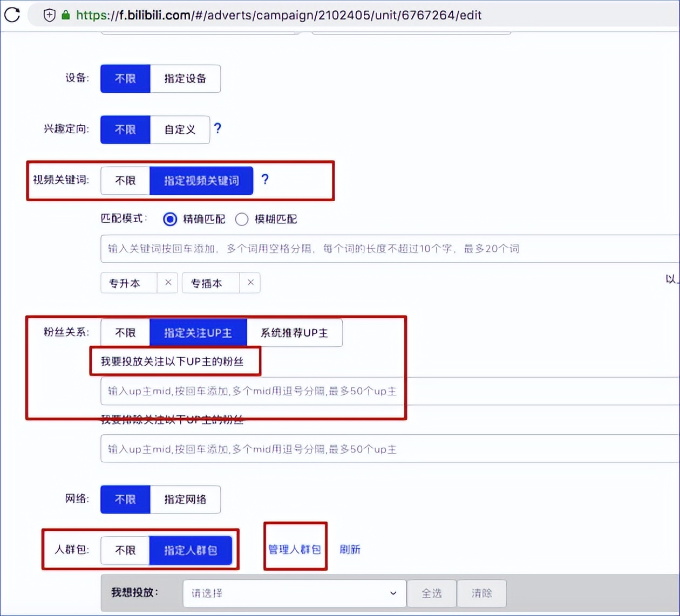Screen dimensions: 680x616
Task: Click the green HTTPS lock icon
Action: tap(65, 15)
